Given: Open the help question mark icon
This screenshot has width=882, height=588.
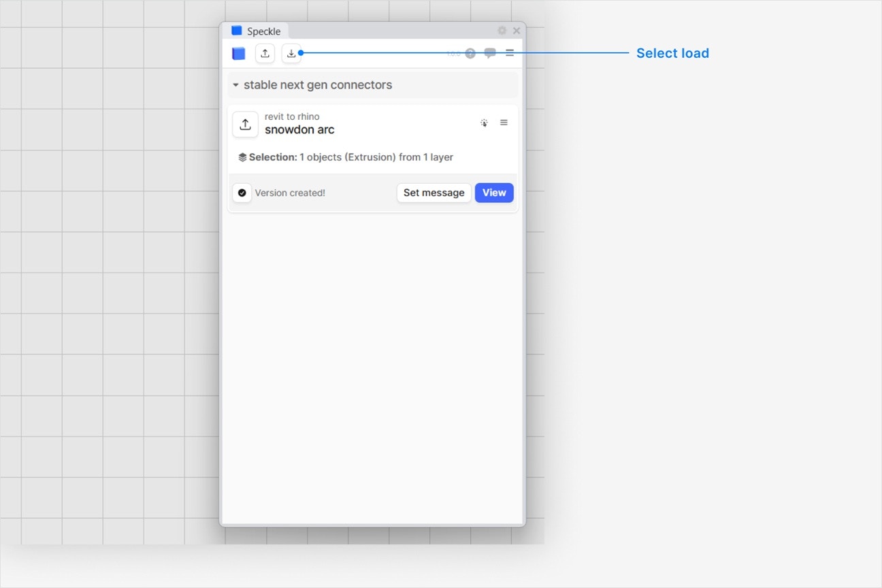Looking at the screenshot, I should [x=470, y=53].
